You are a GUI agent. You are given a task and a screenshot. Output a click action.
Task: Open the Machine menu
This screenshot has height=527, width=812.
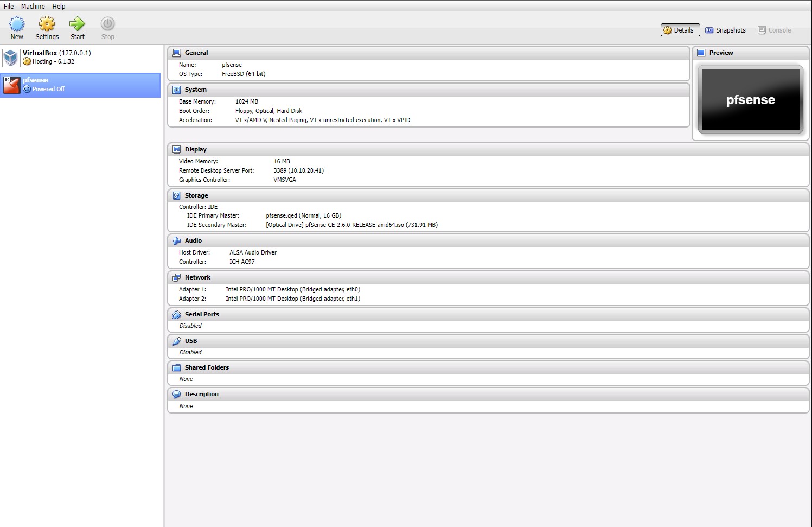33,6
